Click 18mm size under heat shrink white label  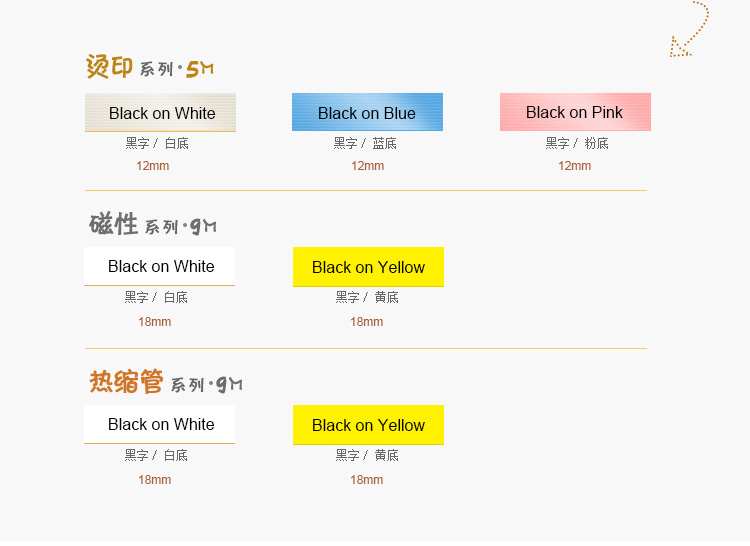pos(154,480)
